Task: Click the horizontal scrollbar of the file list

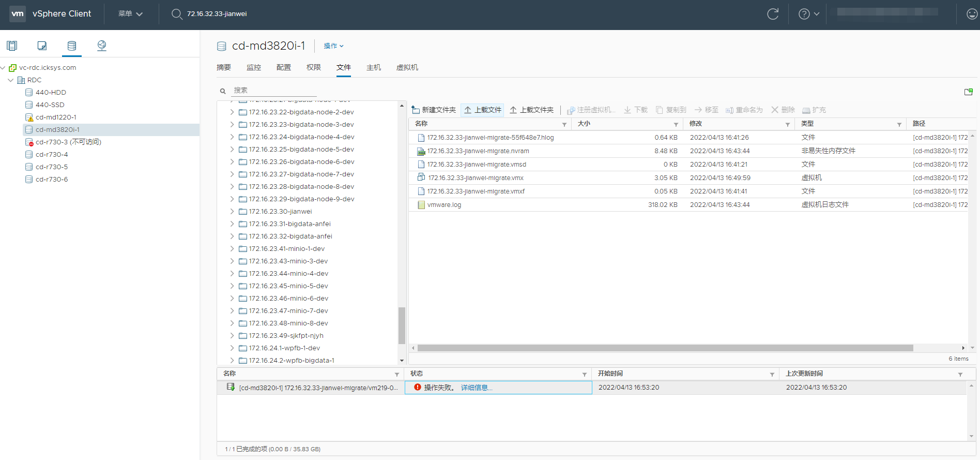Action: coord(665,348)
